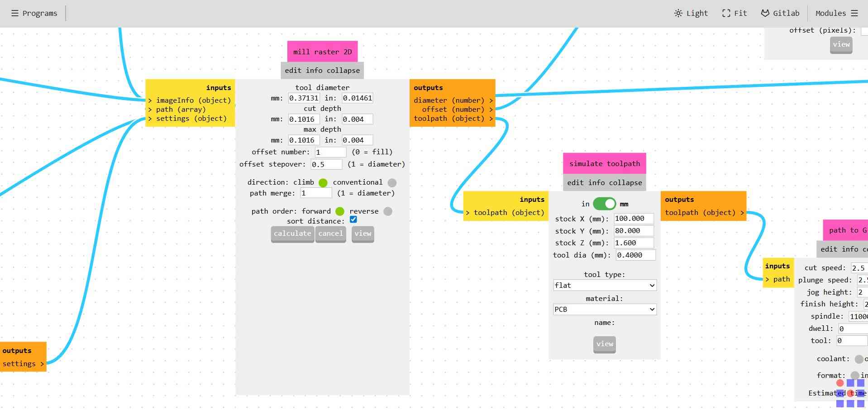Click the cancel button
Screen dimensions: 868x410
pyautogui.click(x=330, y=234)
